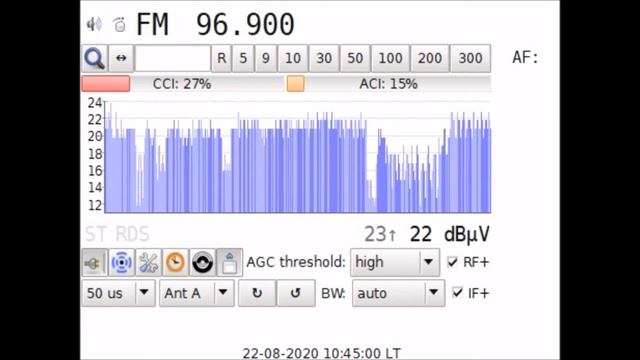Click the power plug connection icon
This screenshot has width=640, height=360.
[94, 262]
